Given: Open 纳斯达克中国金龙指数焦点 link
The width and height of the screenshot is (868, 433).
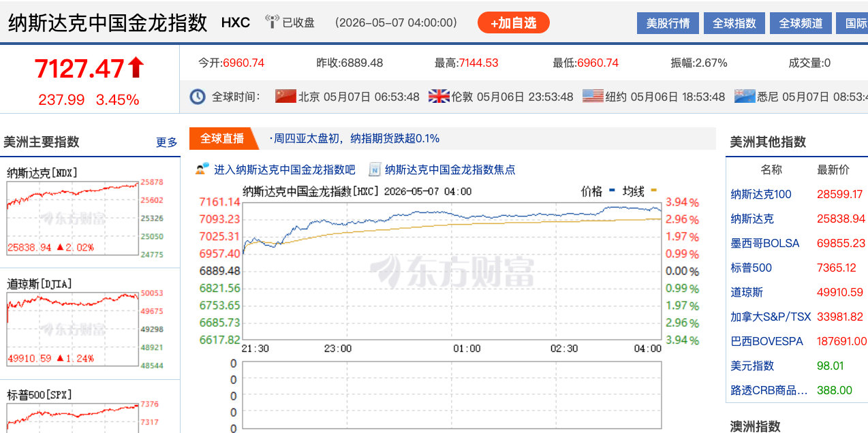Looking at the screenshot, I should [x=450, y=170].
